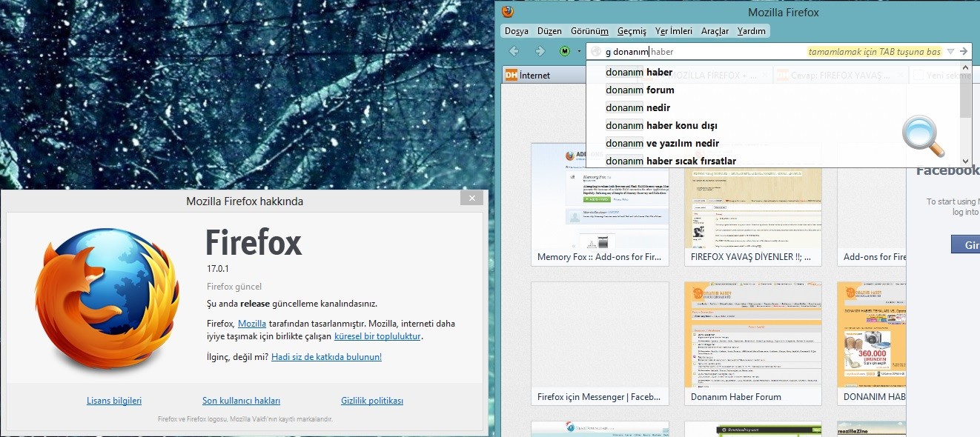Open the Donanım Haber Forum thumbnail

753,344
